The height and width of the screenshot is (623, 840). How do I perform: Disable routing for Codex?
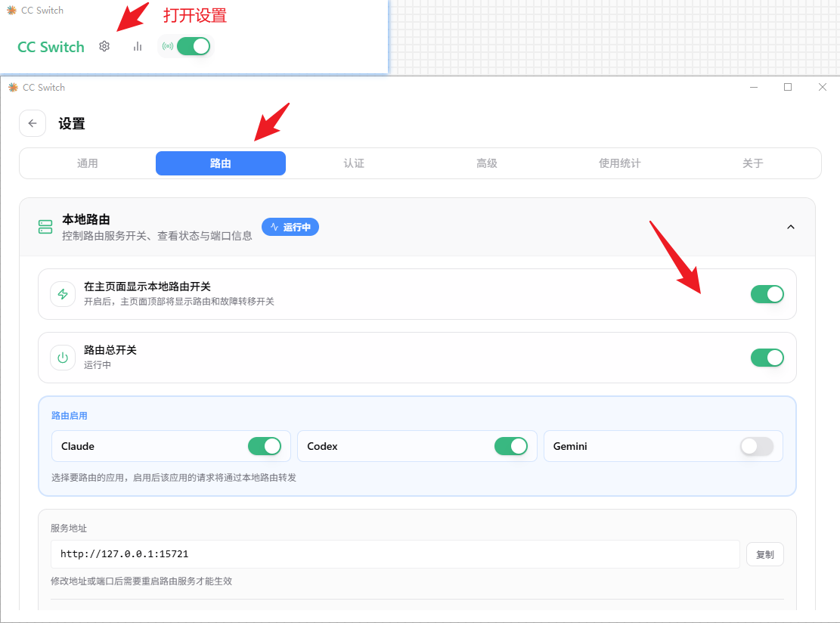pos(511,446)
